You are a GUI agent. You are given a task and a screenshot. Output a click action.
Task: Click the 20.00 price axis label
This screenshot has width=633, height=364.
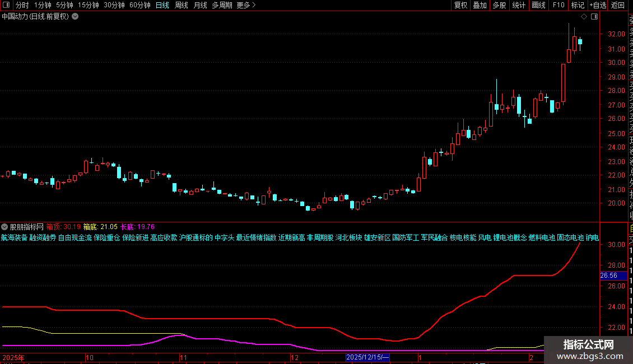[x=616, y=203]
